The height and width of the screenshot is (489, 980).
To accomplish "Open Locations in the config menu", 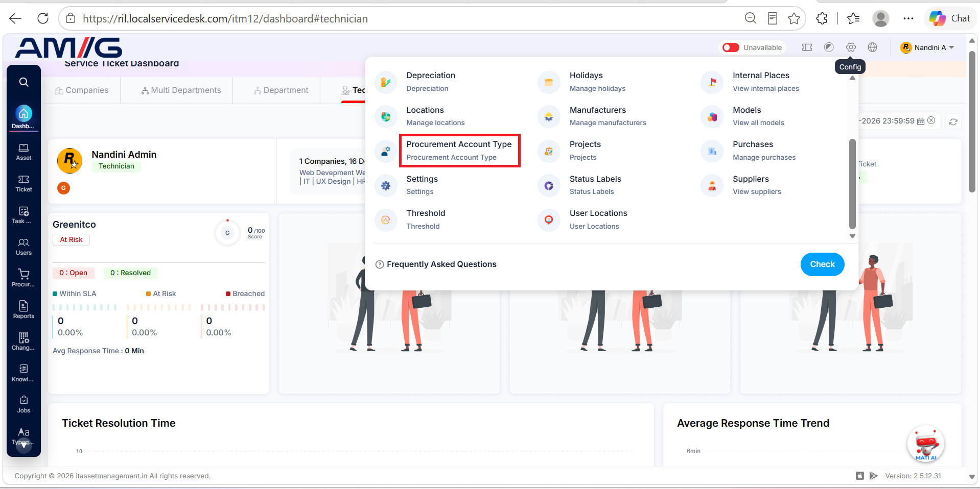I will pos(435,116).
